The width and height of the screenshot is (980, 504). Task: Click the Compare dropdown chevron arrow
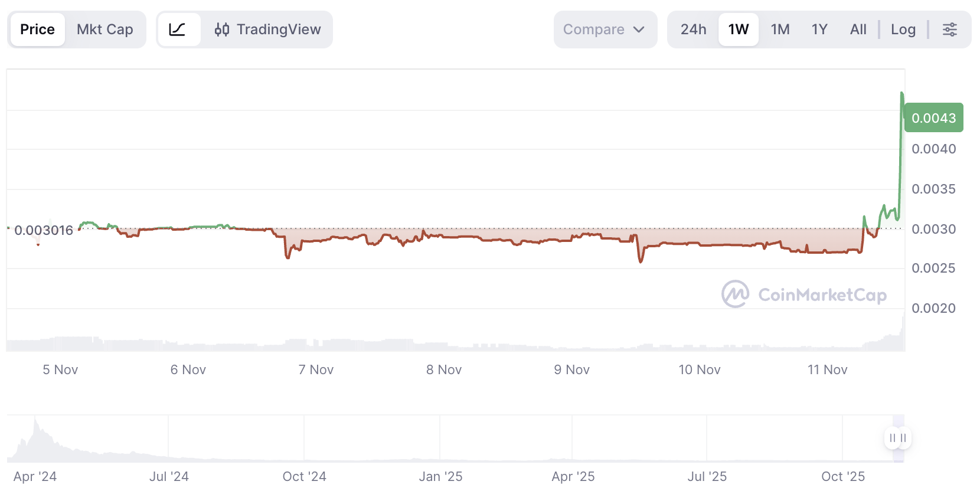coord(639,30)
